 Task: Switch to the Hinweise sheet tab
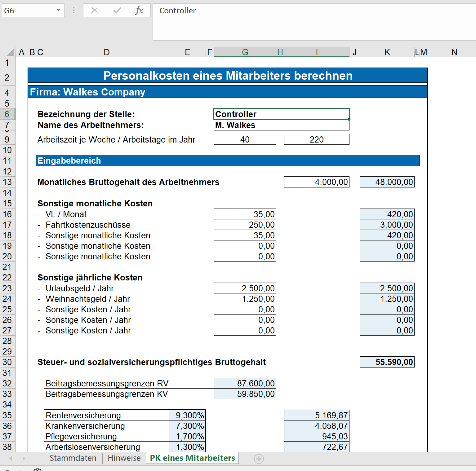point(124,458)
